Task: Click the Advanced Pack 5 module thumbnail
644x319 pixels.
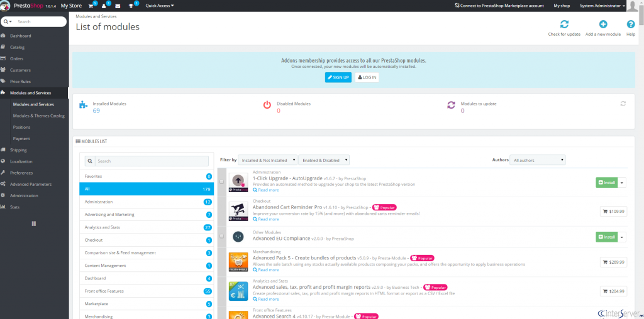Action: click(x=238, y=262)
